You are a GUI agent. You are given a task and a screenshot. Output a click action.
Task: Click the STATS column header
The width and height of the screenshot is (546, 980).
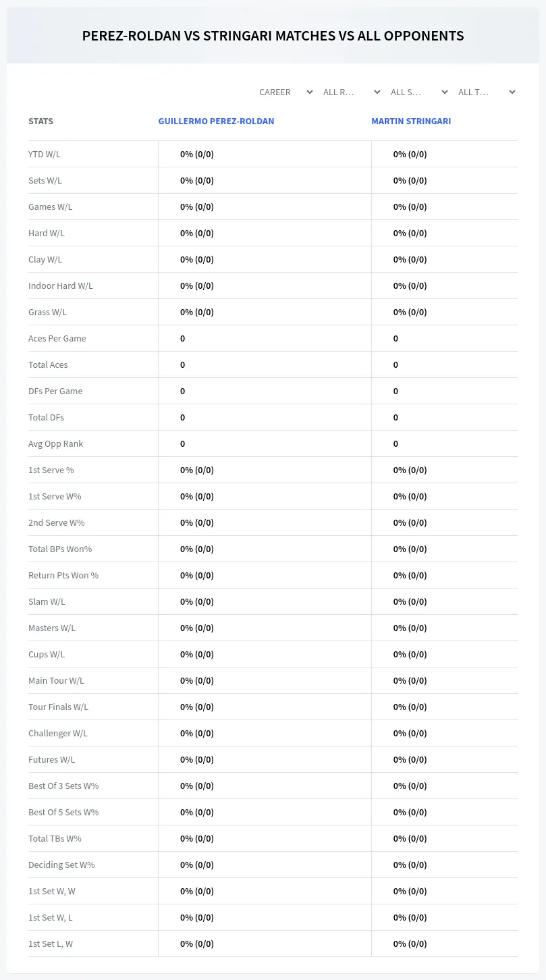[40, 121]
